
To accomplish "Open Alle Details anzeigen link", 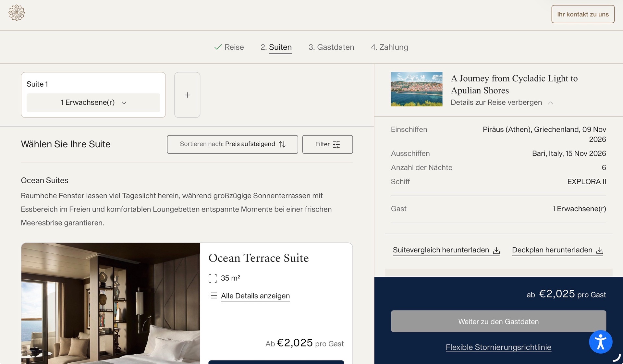I will point(255,296).
